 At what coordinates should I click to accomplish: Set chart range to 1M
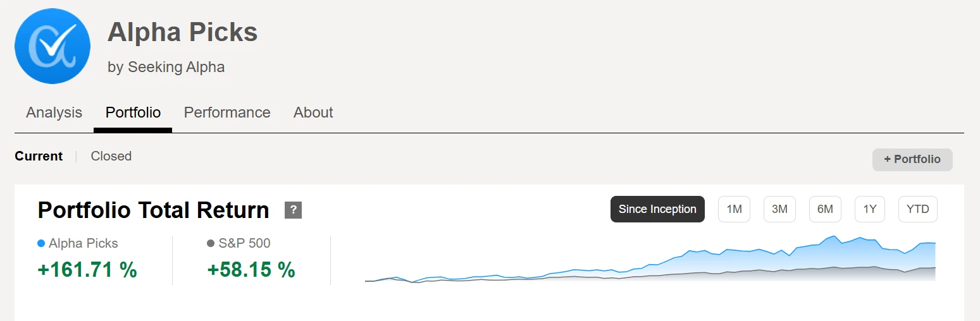[x=734, y=209]
